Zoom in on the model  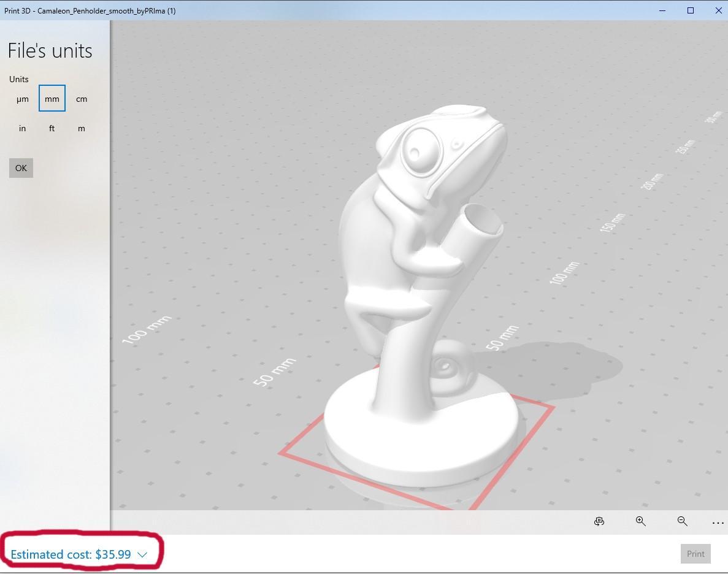(x=641, y=521)
